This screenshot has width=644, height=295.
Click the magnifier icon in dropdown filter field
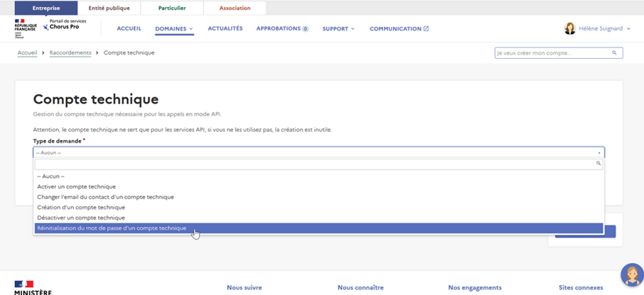(x=599, y=163)
